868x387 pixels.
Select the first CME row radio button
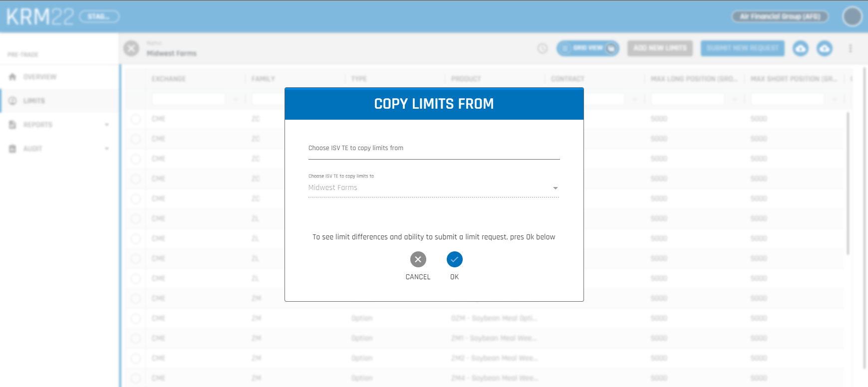coord(136,119)
